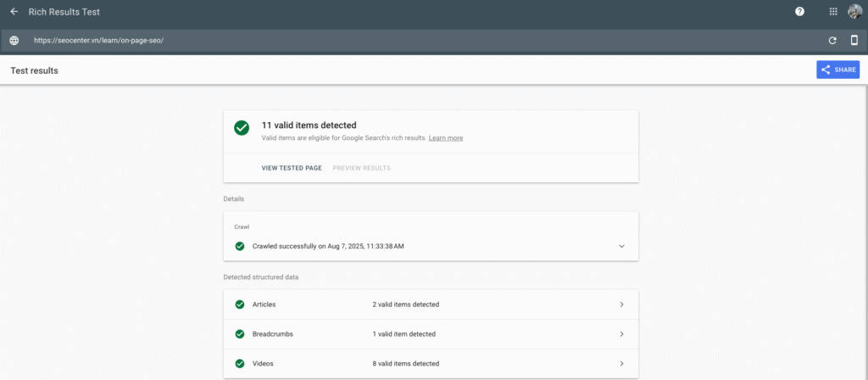The width and height of the screenshot is (868, 380).
Task: Click the Articles green check icon
Action: [239, 305]
